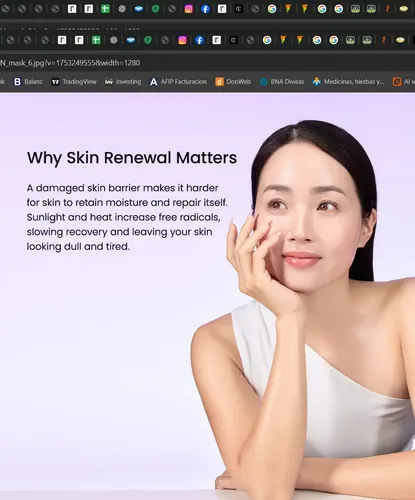Screen dimensions: 415x500
Task: Open the dark CE logo tab in upper tab strip
Action: [239, 9]
